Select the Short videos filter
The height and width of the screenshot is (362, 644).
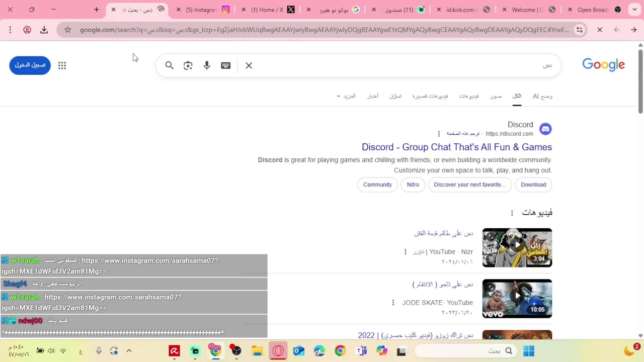[430, 96]
